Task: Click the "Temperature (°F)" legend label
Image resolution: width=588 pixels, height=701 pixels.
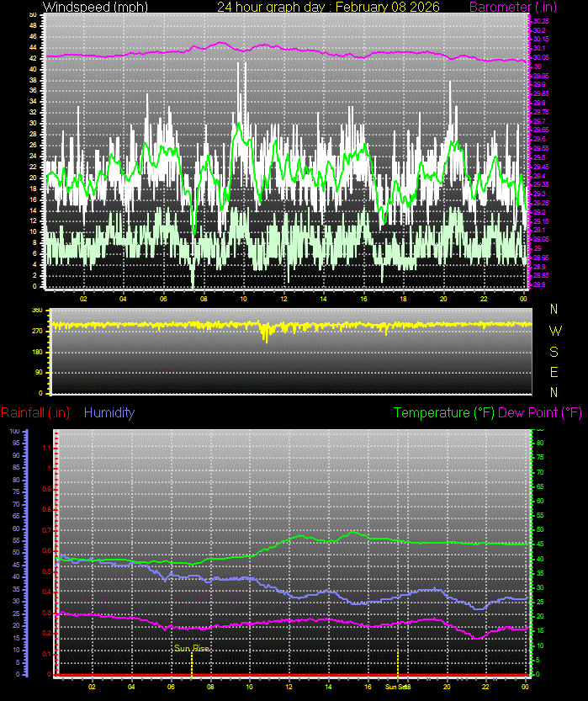Action: tap(443, 412)
